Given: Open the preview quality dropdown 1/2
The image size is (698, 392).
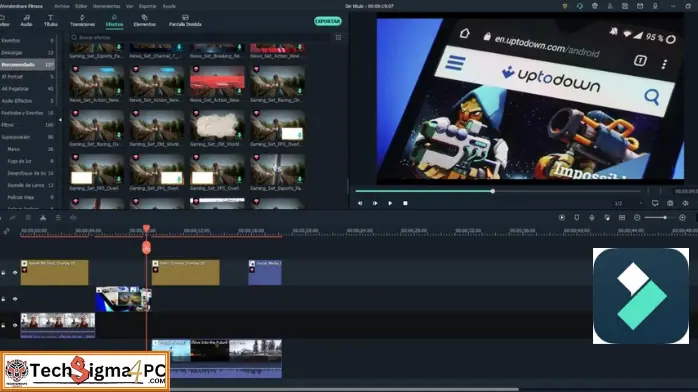Looking at the screenshot, I should [x=628, y=203].
